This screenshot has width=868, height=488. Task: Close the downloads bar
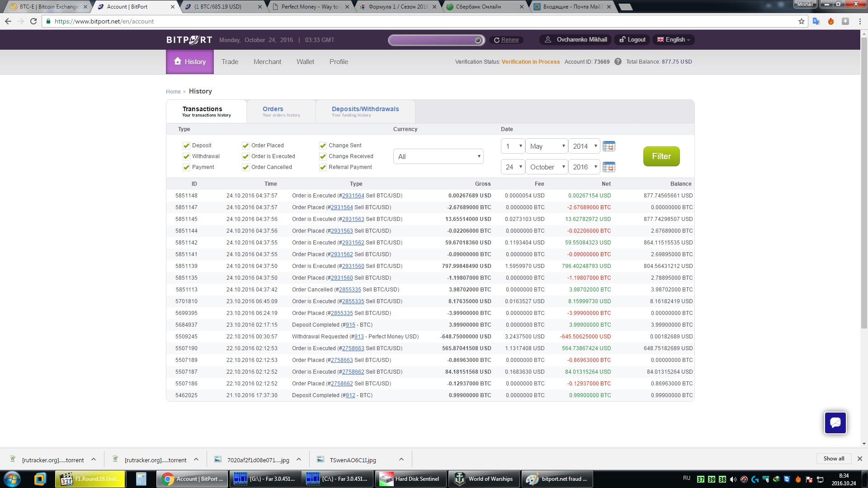tap(859, 459)
